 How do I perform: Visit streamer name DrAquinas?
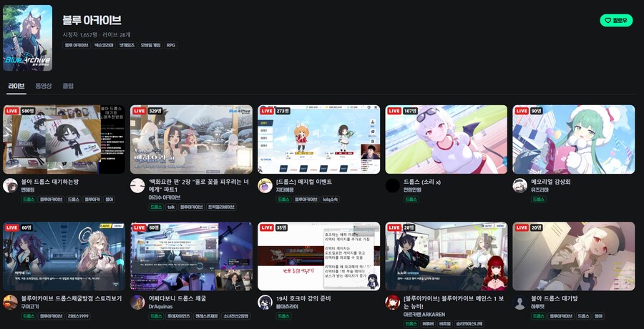coord(160,307)
